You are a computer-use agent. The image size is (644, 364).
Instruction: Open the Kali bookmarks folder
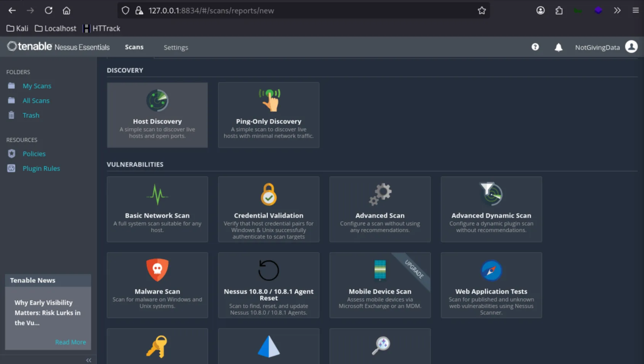[18, 29]
